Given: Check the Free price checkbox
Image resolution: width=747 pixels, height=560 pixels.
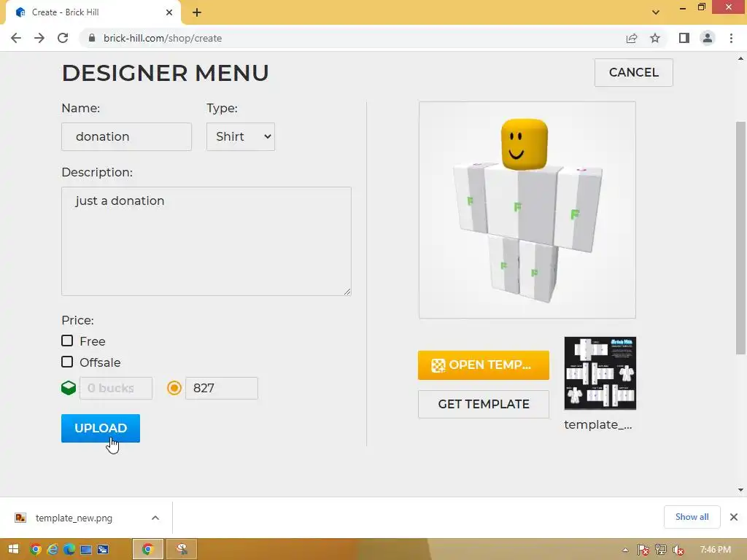Looking at the screenshot, I should point(67,341).
